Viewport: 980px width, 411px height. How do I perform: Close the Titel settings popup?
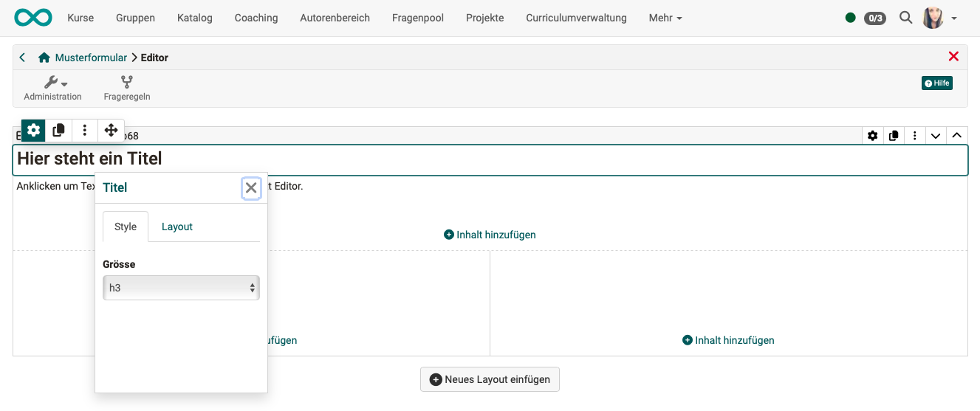click(251, 188)
